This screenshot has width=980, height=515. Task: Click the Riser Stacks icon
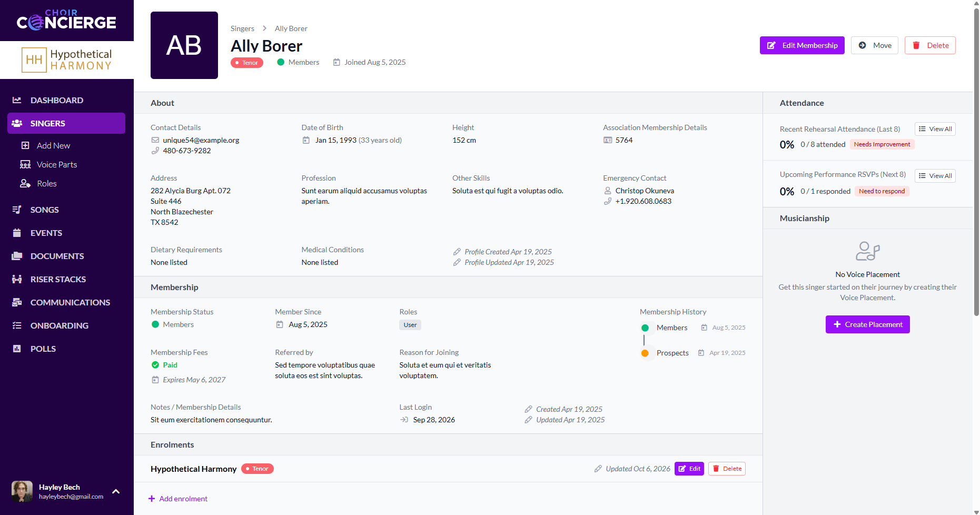pos(17,279)
